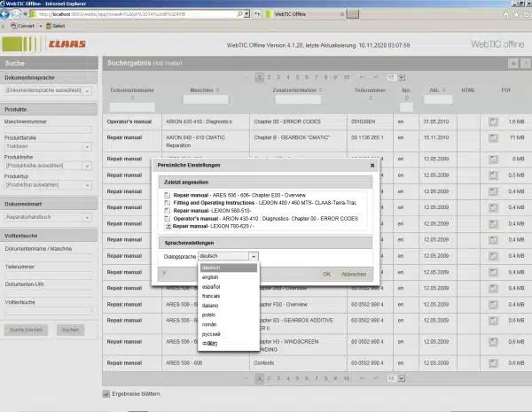Image resolution: width=532 pixels, height=412 pixels.
Task: Open recent Fitting and Operating Instructions document icon
Action: click(167, 203)
